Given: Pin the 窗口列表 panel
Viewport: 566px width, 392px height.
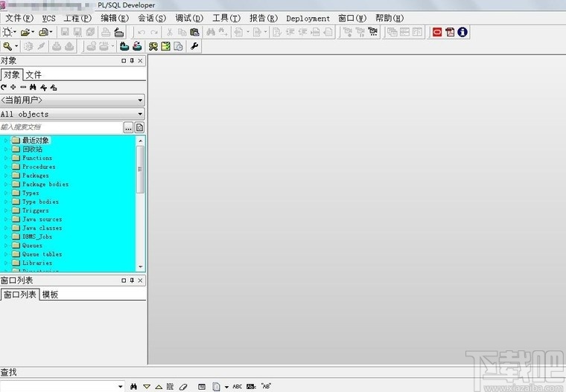Looking at the screenshot, I should tap(132, 280).
